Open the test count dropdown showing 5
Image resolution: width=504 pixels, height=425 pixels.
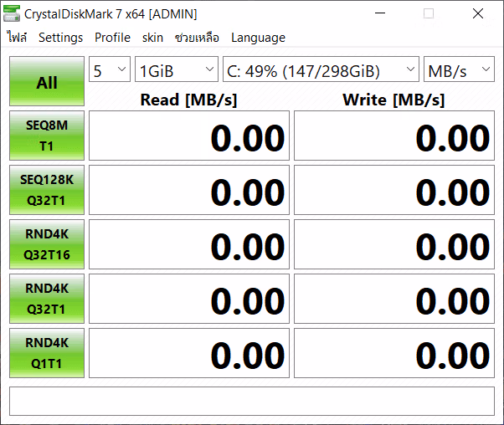click(x=110, y=69)
